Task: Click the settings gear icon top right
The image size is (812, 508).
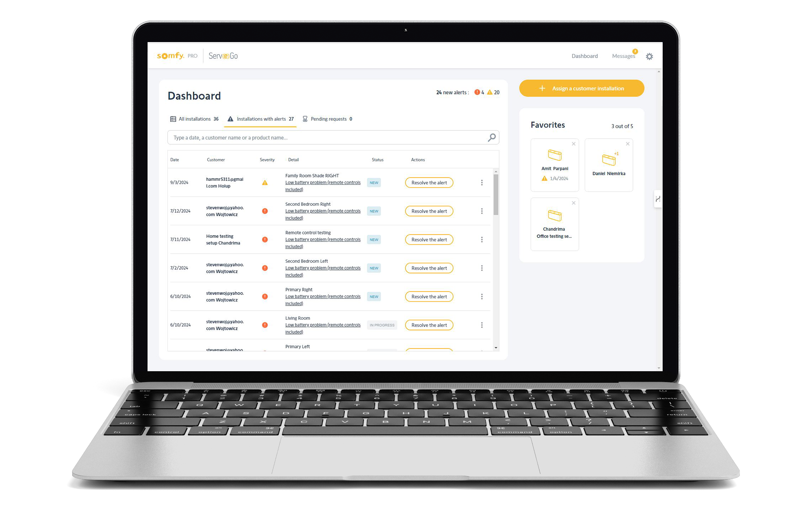Action: click(650, 56)
